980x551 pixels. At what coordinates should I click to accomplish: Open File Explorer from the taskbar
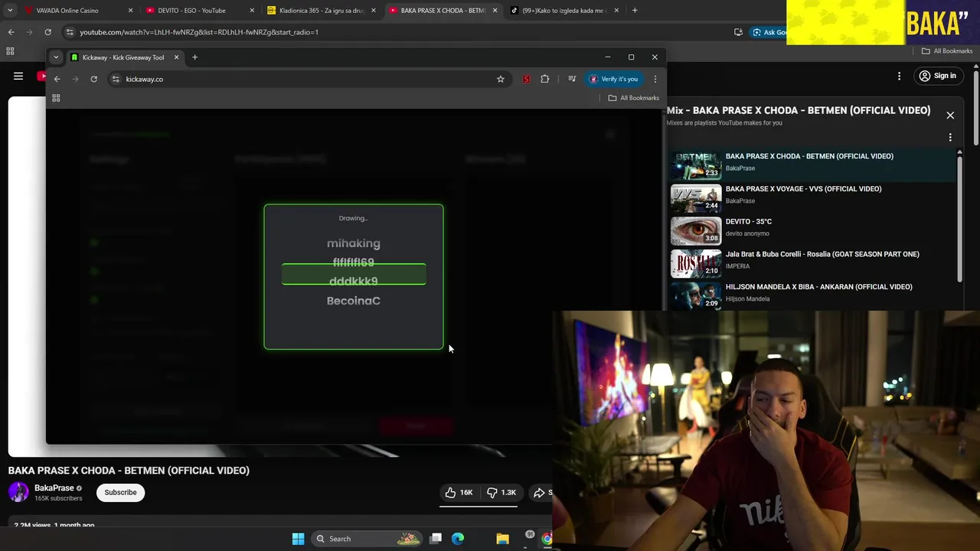502,539
